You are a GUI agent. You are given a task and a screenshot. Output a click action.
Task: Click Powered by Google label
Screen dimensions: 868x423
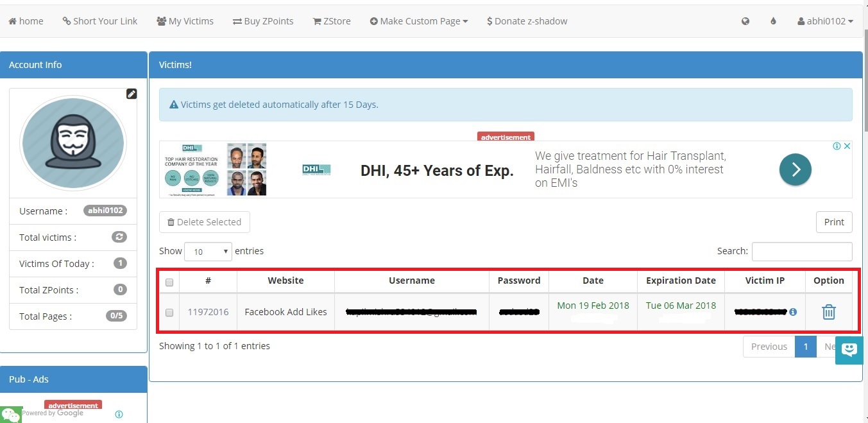tap(53, 413)
